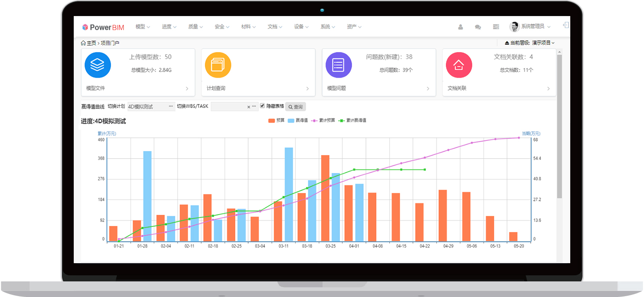Expand the 当前层级 演示项目 dropdown
The width and height of the screenshot is (644, 297).
[530, 43]
